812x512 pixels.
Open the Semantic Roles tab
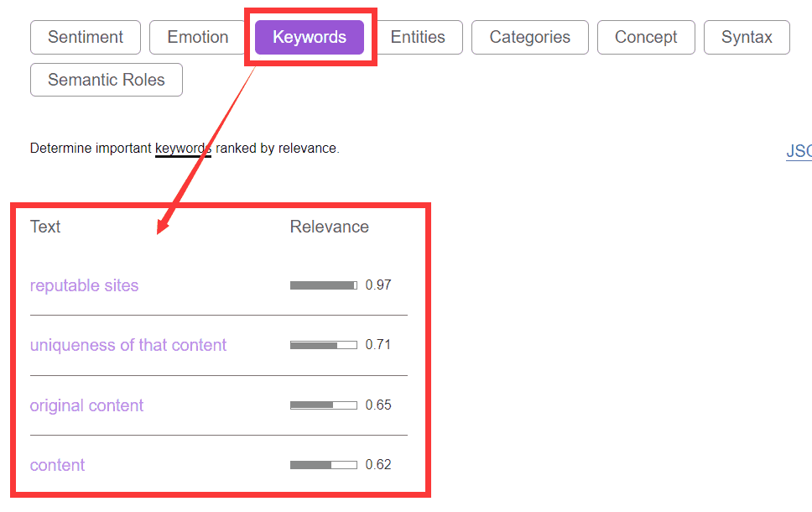click(107, 81)
